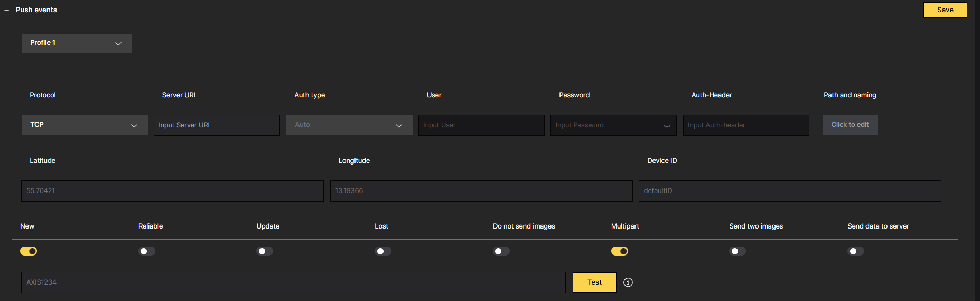Switch on Send data to server
The image size is (980, 301).
pos(856,251)
